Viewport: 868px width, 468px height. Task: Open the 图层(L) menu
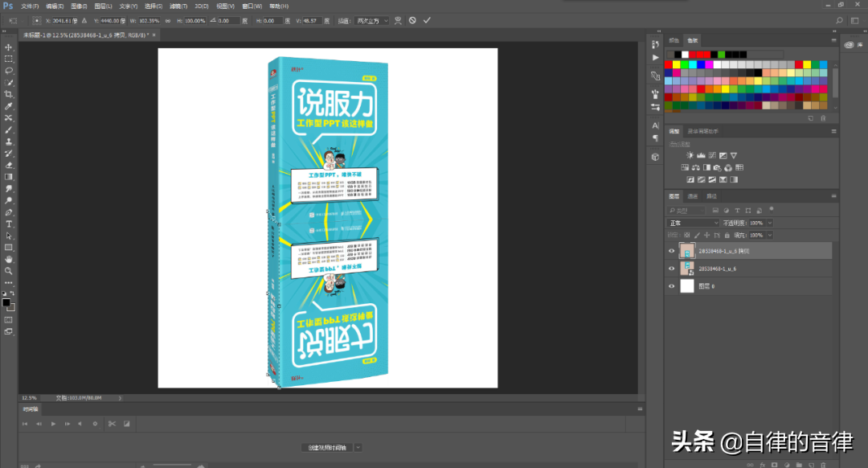point(103,6)
